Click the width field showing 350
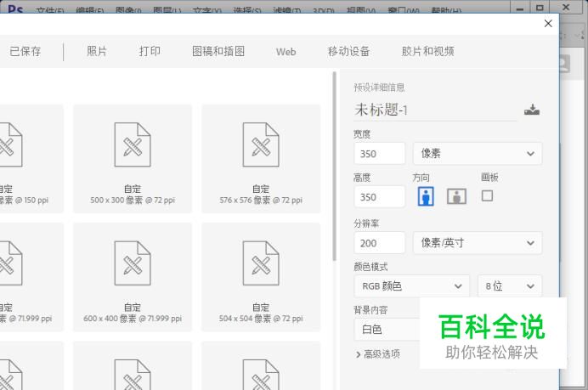This screenshot has width=588, height=390. click(x=380, y=154)
